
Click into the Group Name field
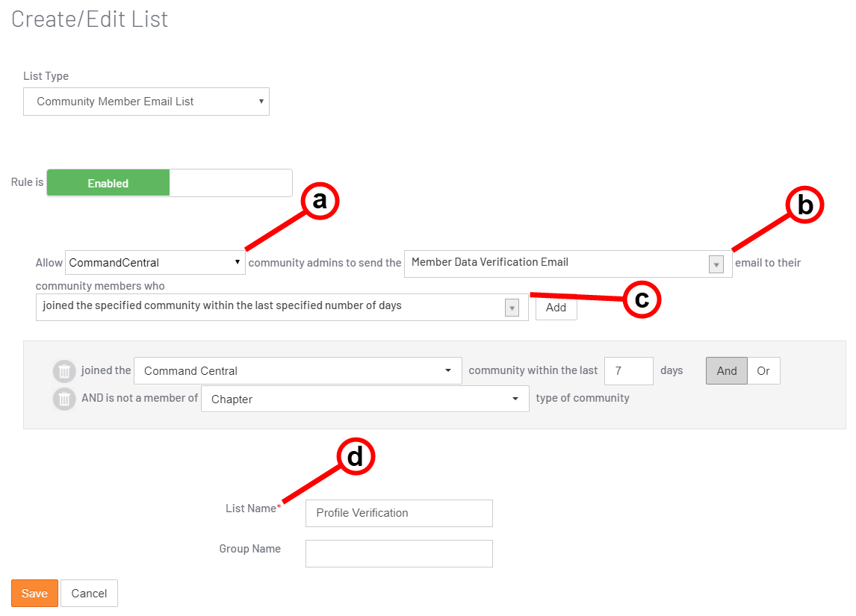[x=399, y=553]
